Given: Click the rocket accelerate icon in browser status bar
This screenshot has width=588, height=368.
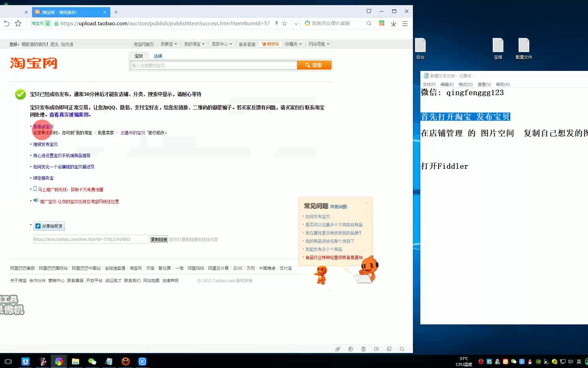Looking at the screenshot, I should click(338, 349).
